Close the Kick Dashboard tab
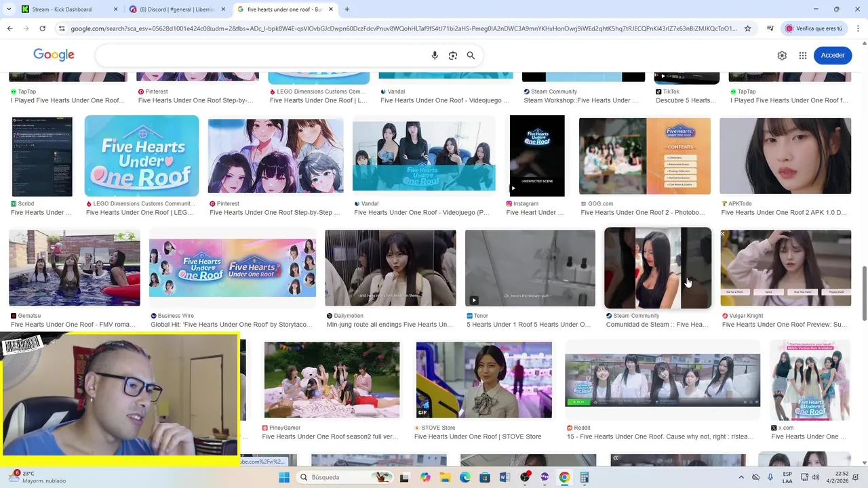 click(115, 9)
